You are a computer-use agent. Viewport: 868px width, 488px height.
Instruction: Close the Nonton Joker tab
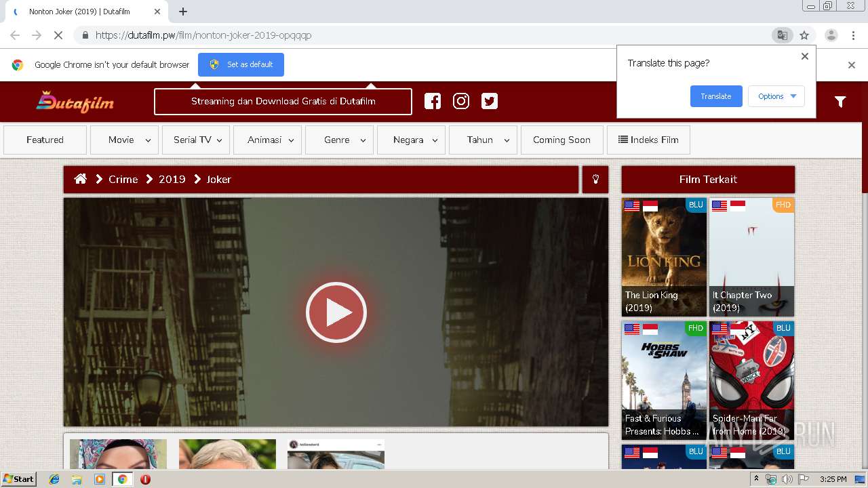pos(157,12)
